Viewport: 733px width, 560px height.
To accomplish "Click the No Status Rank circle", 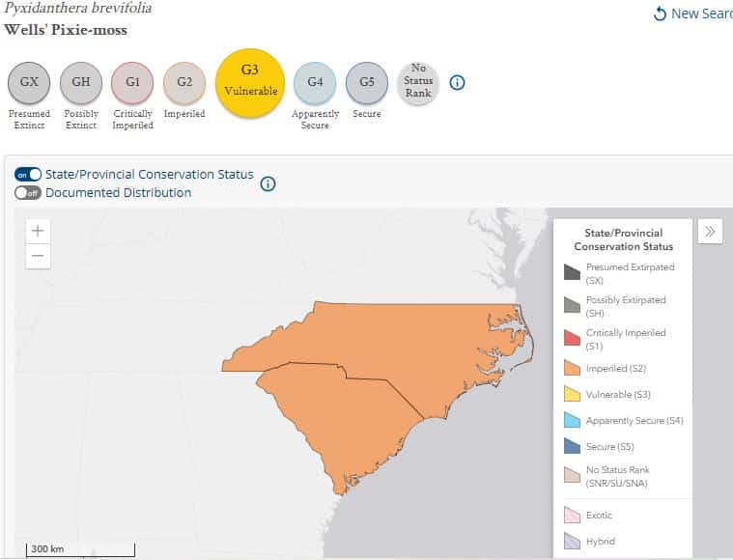I will pyautogui.click(x=418, y=83).
